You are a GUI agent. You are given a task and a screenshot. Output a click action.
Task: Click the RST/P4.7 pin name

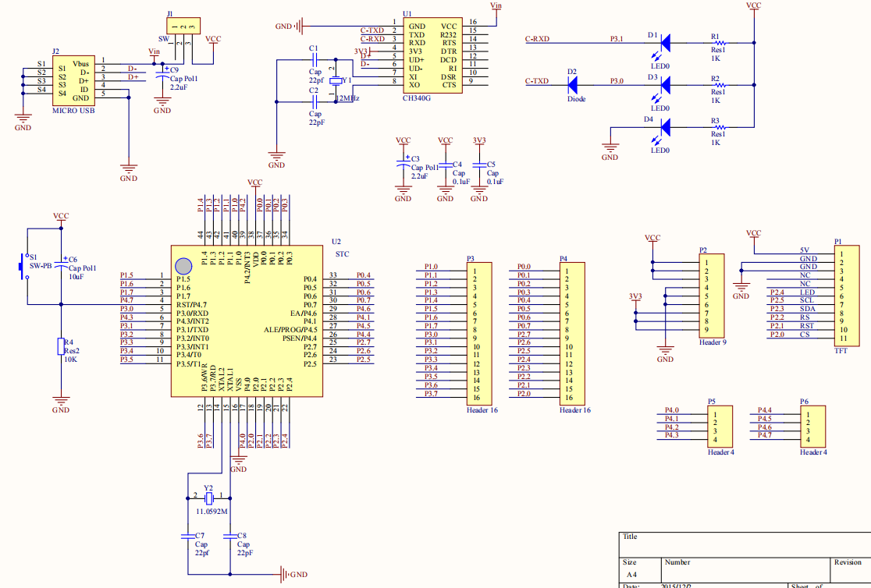192,305
